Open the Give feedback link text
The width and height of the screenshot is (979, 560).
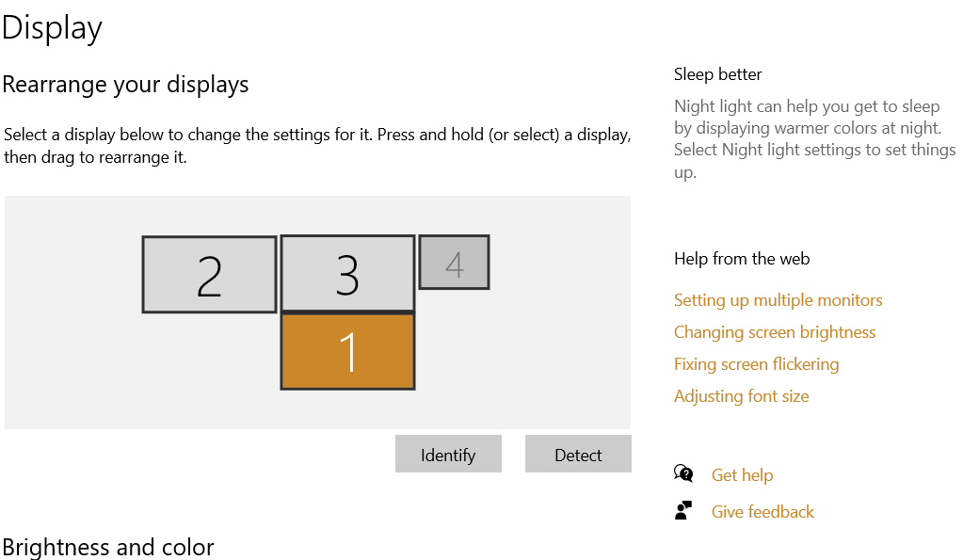pos(762,512)
